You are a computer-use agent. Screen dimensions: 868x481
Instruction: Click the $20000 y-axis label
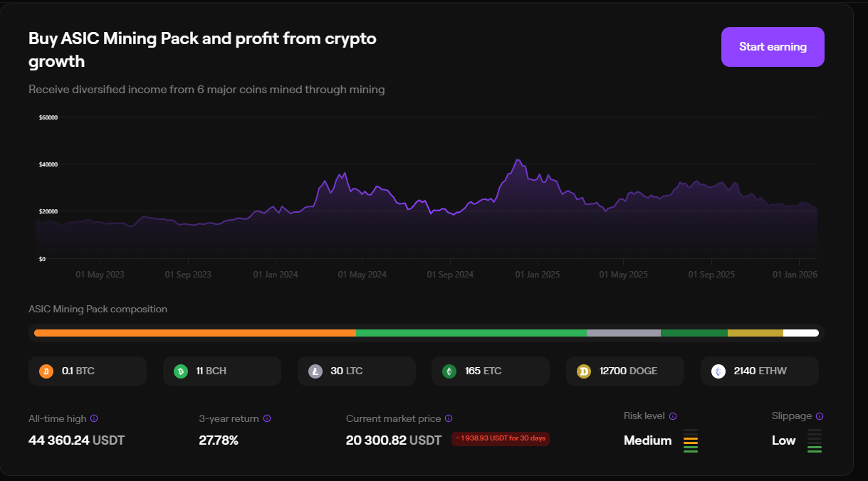pyautogui.click(x=48, y=211)
